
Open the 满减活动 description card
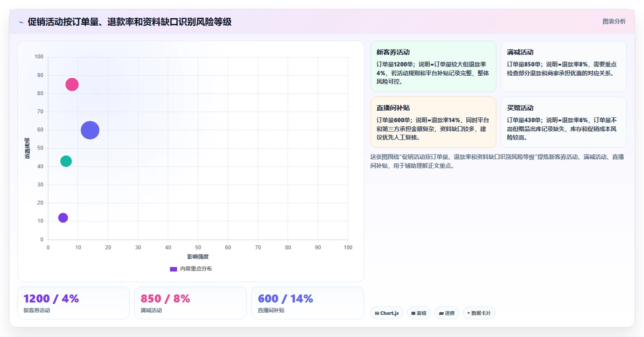tap(564, 66)
